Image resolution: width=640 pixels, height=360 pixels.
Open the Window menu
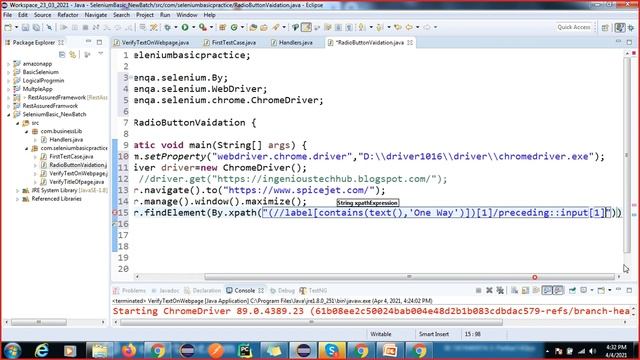pyautogui.click(x=187, y=15)
